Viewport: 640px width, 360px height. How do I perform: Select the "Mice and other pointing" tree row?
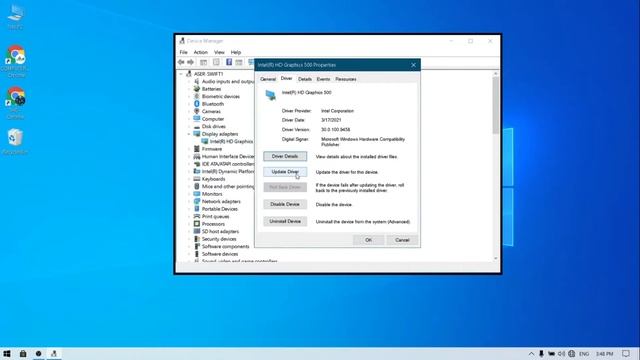[224, 187]
